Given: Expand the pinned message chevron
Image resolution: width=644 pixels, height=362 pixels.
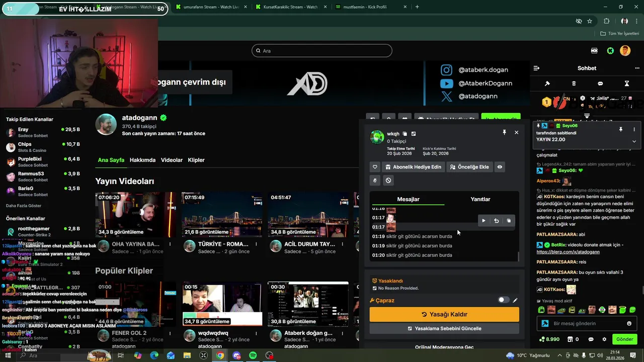Looking at the screenshot, I should click(x=634, y=141).
